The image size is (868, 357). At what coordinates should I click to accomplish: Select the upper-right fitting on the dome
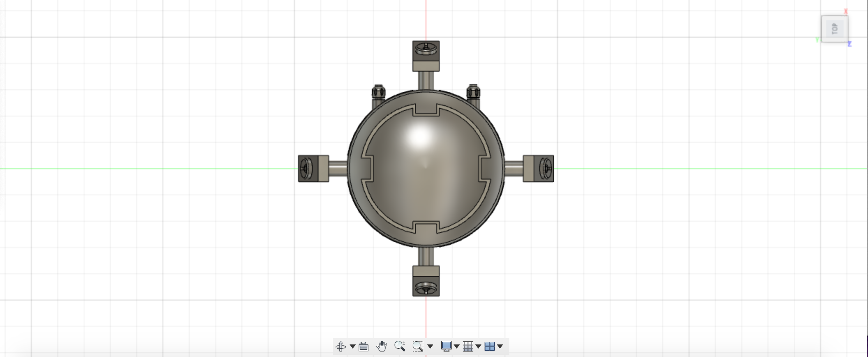(x=473, y=92)
